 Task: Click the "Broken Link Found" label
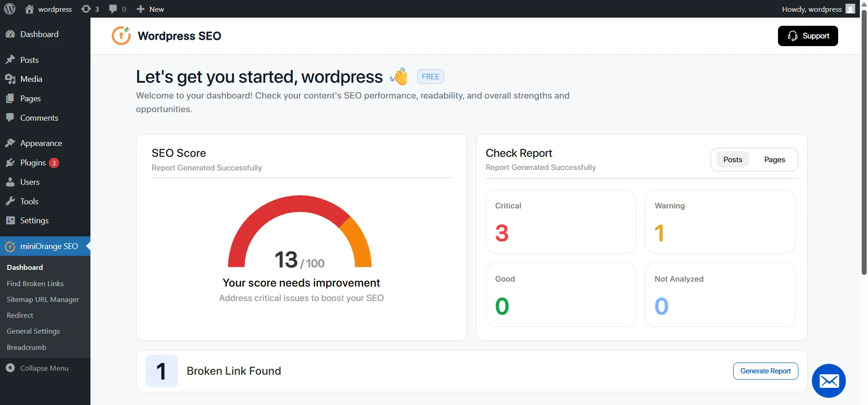(x=234, y=371)
